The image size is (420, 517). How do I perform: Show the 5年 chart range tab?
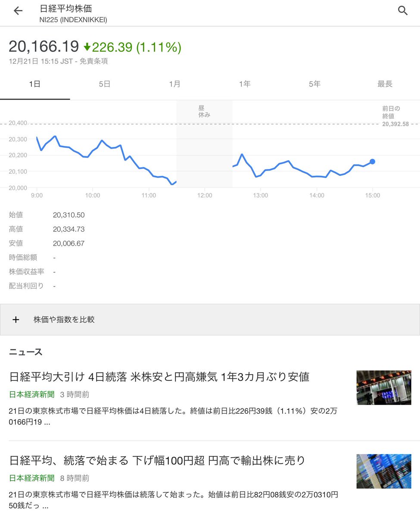(x=315, y=84)
